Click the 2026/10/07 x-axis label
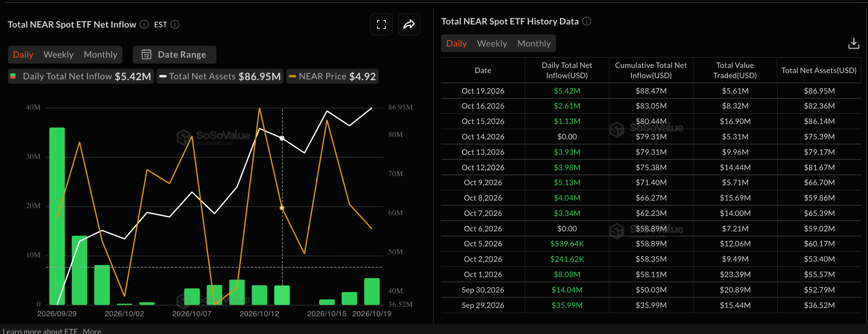Viewport: 868px width, 334px height. tap(192, 313)
